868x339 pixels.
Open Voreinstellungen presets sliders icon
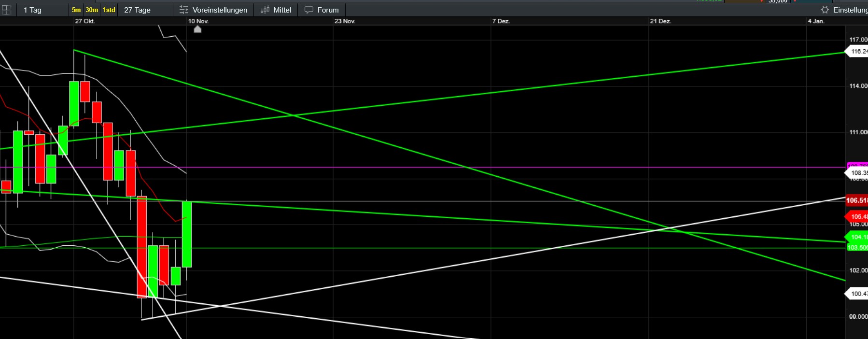[x=183, y=10]
